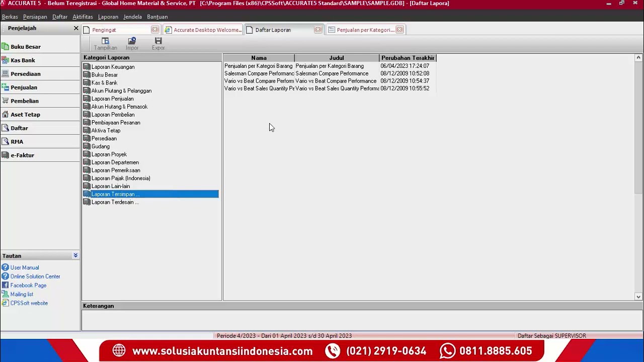
Task: Switch to the Accurate Desktop Welcome tab
Action: 203,30
